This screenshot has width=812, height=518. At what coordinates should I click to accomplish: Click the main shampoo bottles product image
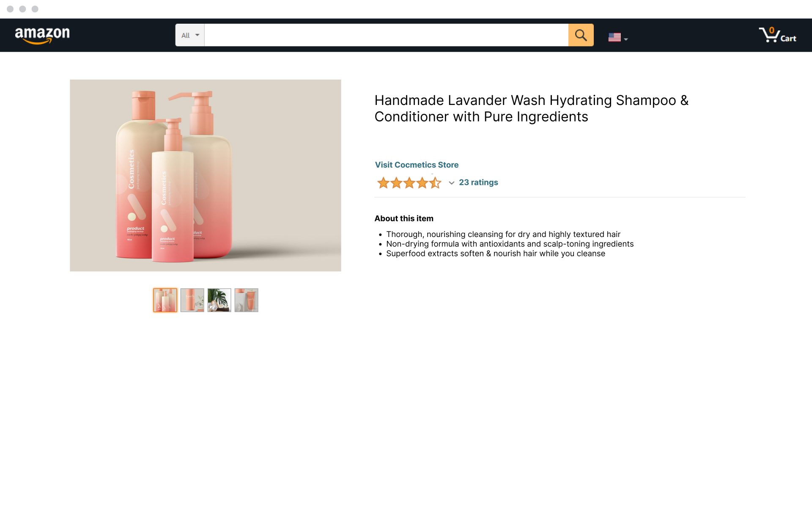click(205, 175)
